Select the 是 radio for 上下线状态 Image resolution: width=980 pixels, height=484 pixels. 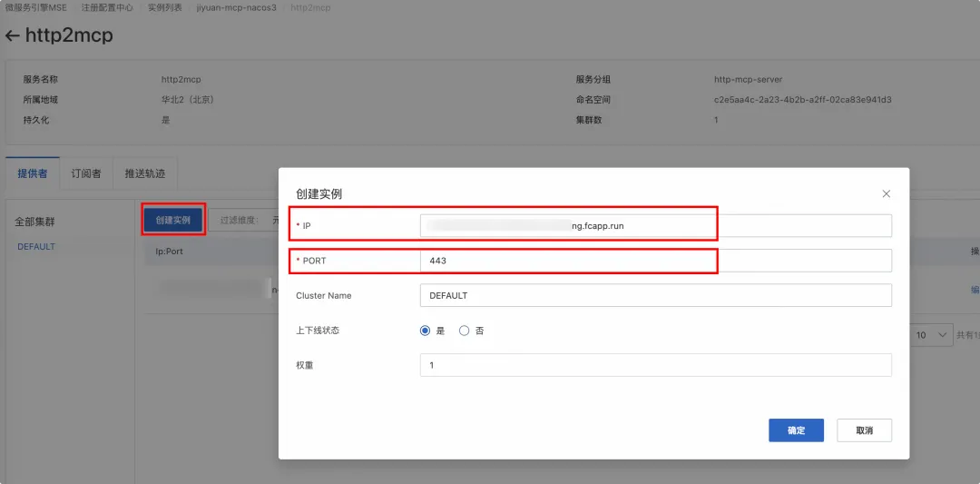coord(426,331)
